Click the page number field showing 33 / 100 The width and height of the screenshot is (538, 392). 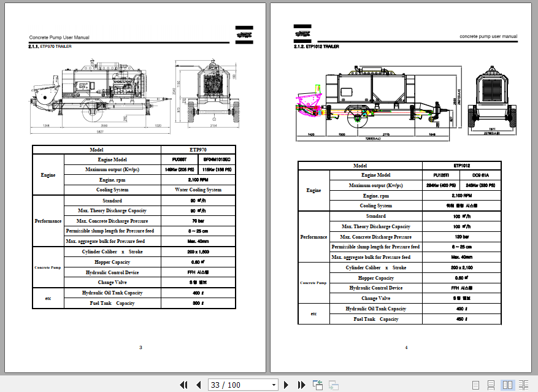click(x=239, y=385)
